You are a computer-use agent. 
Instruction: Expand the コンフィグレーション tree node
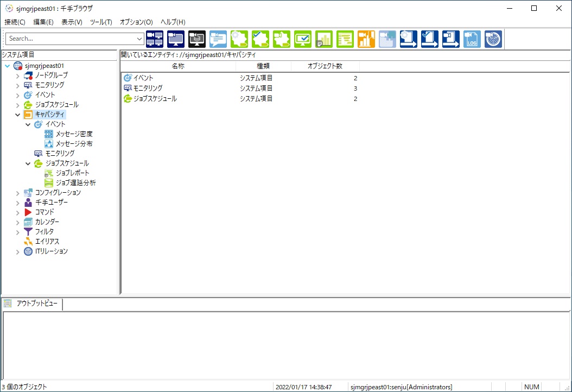pyautogui.click(x=17, y=193)
